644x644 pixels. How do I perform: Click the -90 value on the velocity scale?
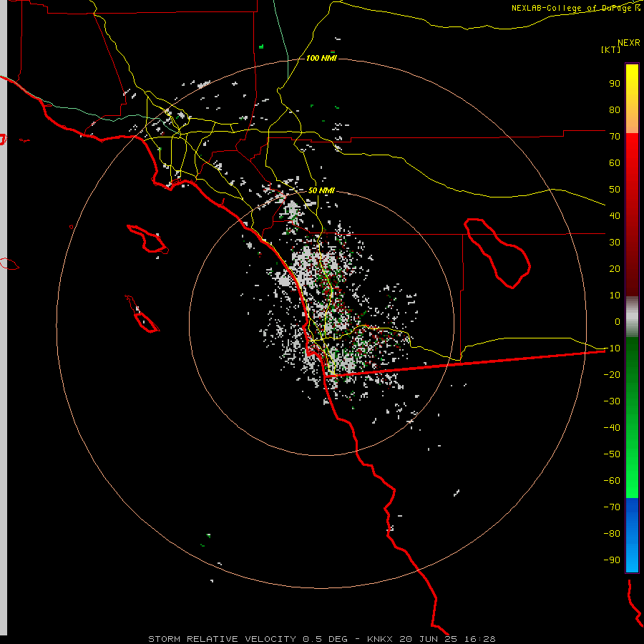612,560
